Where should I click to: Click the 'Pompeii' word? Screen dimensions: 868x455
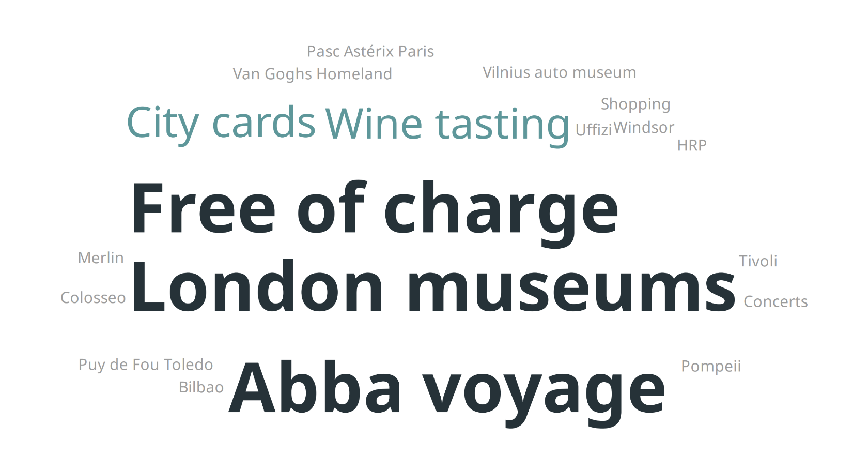pos(711,367)
